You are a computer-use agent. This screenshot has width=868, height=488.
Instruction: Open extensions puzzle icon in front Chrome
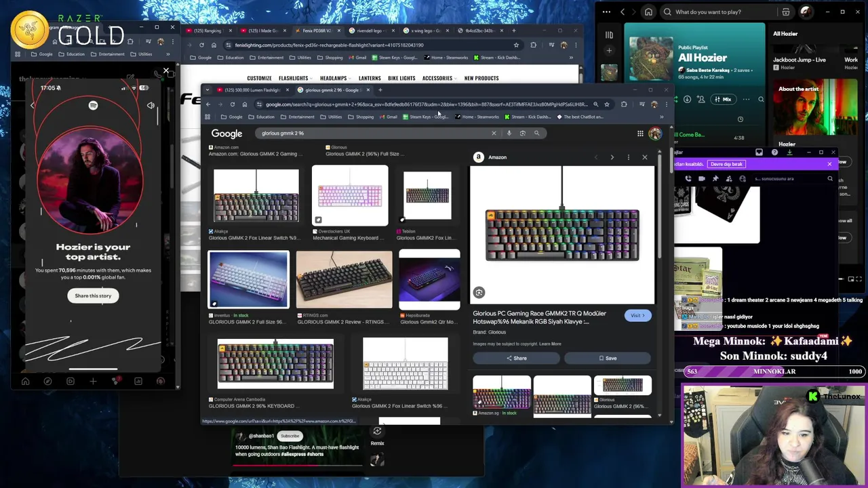pos(624,104)
